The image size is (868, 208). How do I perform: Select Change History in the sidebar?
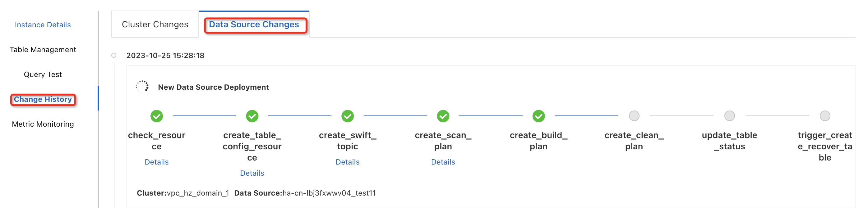pyautogui.click(x=43, y=99)
